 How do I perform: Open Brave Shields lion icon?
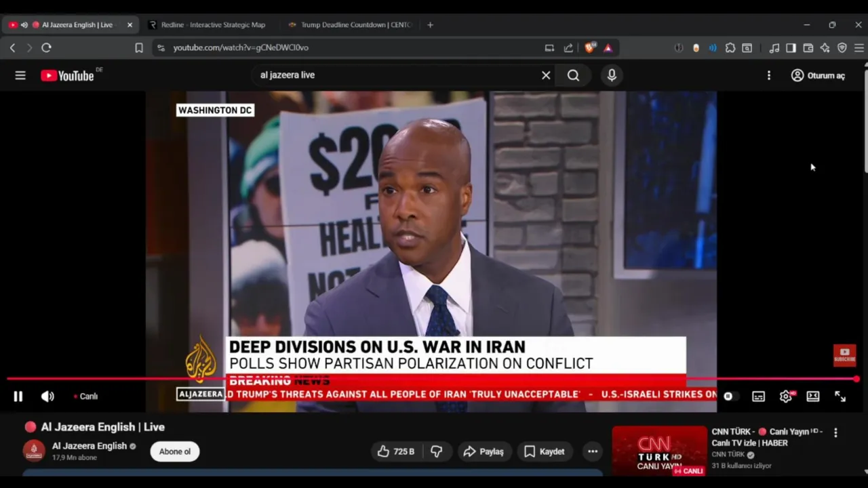click(589, 47)
